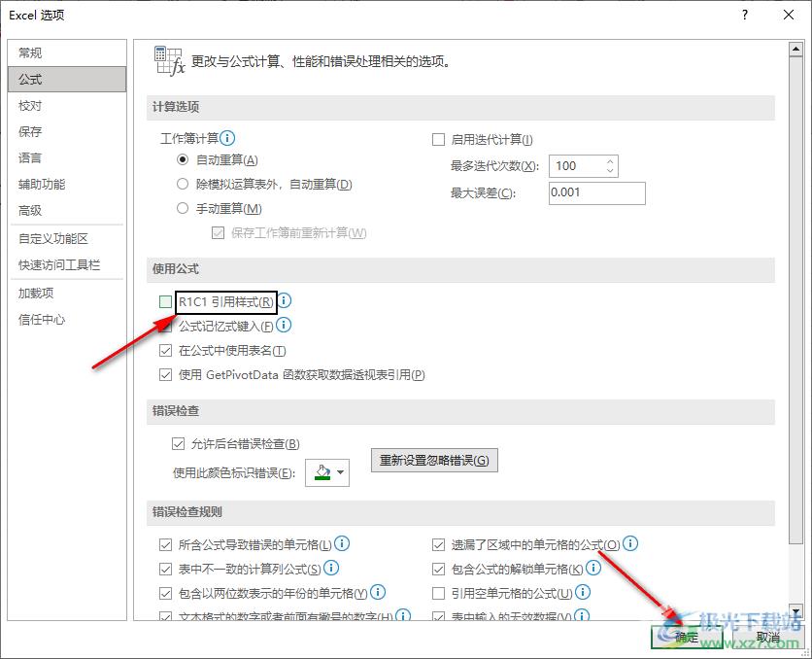Open 快速访问工具栏 category
Screen dimensions: 812x659
tap(67, 265)
